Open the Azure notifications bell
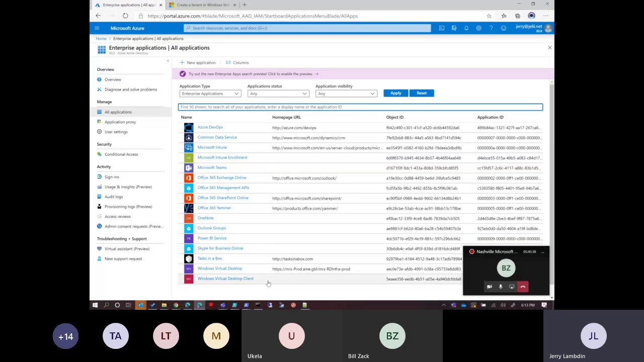The width and height of the screenshot is (644, 362). 466,28
